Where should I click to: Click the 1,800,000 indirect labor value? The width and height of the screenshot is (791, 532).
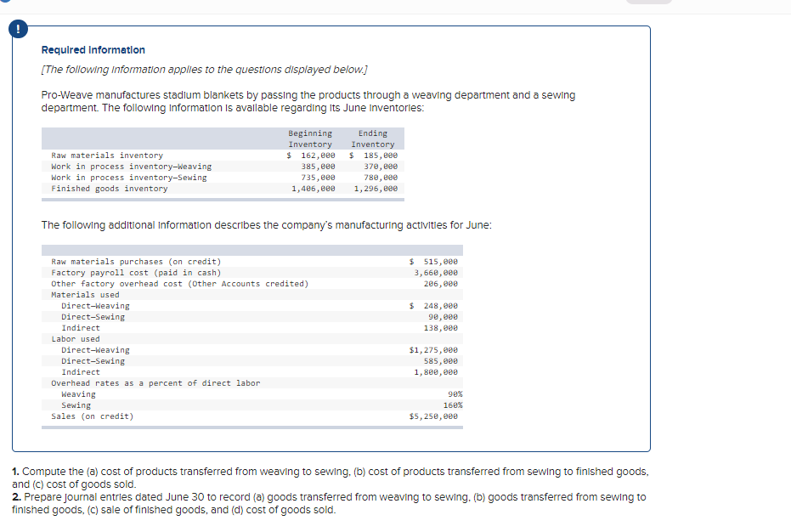click(436, 372)
